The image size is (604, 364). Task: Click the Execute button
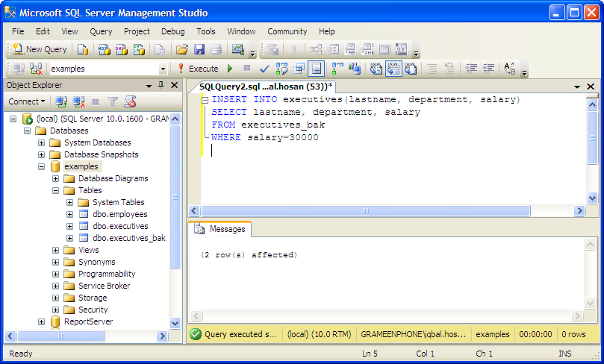(198, 69)
